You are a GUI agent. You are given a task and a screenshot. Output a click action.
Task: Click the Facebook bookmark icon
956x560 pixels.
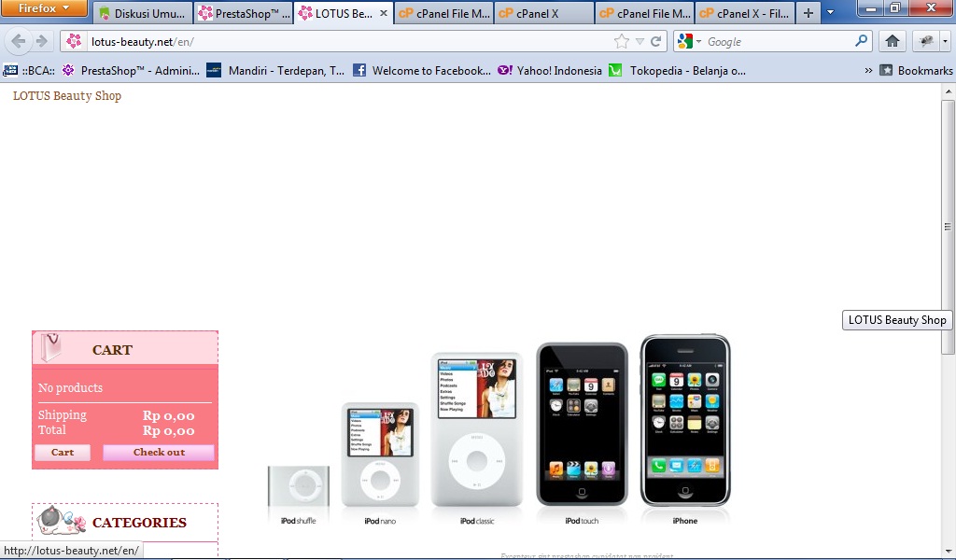click(359, 70)
